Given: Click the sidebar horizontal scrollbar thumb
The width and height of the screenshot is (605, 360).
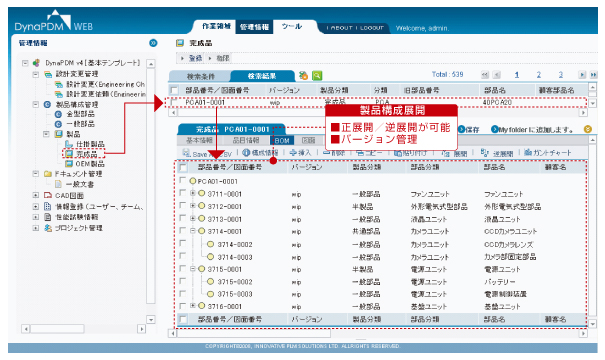Looking at the screenshot, I should 57,329.
